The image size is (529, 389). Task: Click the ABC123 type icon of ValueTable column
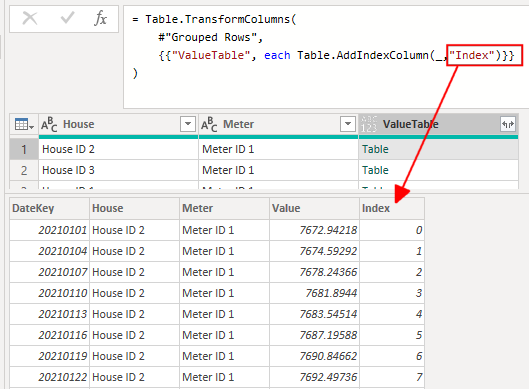369,124
